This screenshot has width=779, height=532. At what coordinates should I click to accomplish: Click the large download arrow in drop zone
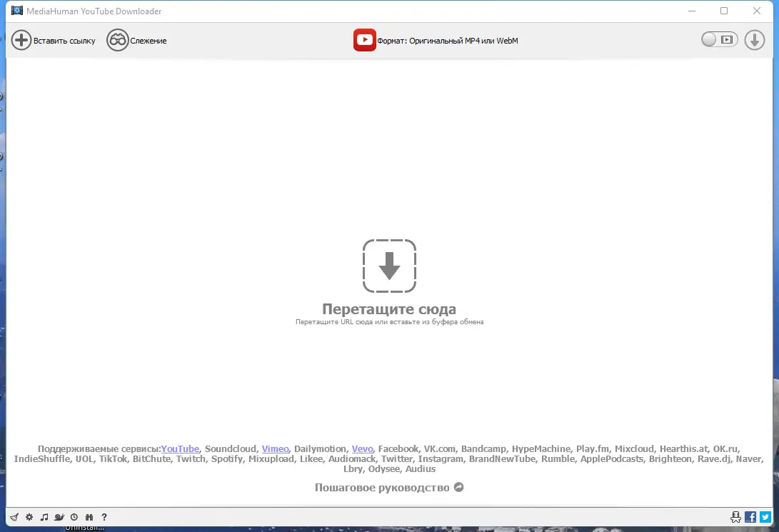389,266
